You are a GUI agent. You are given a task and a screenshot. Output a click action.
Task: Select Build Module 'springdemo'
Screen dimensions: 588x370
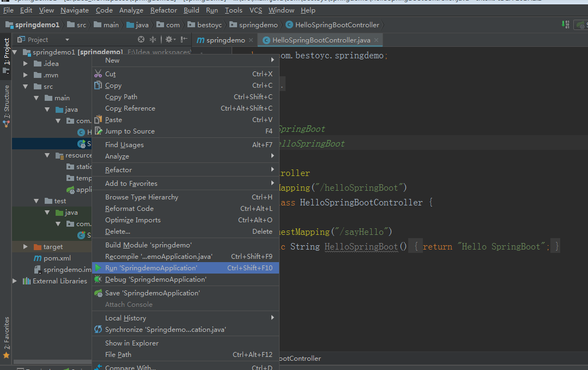186,245
